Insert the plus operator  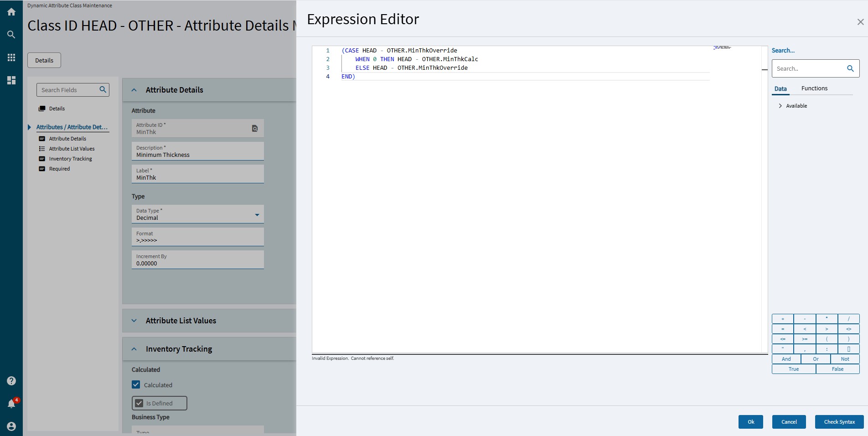pos(783,319)
